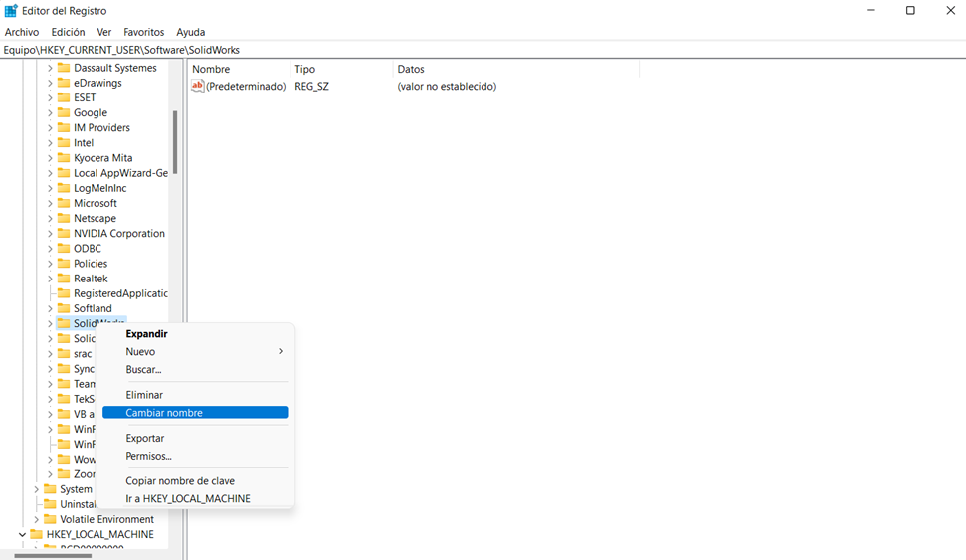
Task: Collapse the HKEY_LOCAL_MACHINE hive
Action: (22, 535)
